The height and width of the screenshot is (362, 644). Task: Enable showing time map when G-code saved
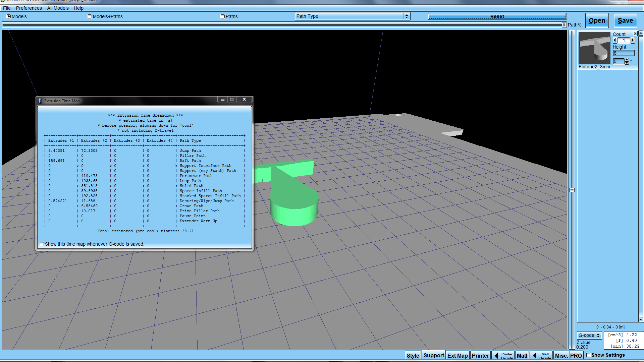pos(42,244)
